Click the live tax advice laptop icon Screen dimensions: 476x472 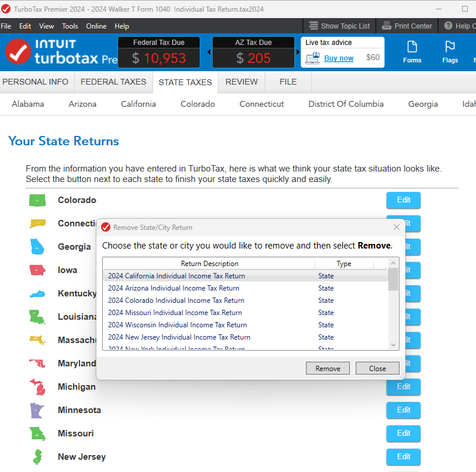(x=312, y=58)
